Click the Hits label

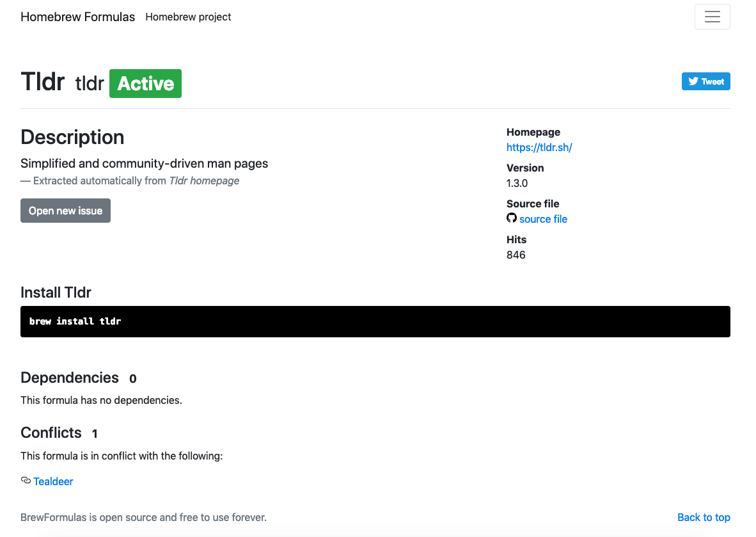(x=516, y=239)
